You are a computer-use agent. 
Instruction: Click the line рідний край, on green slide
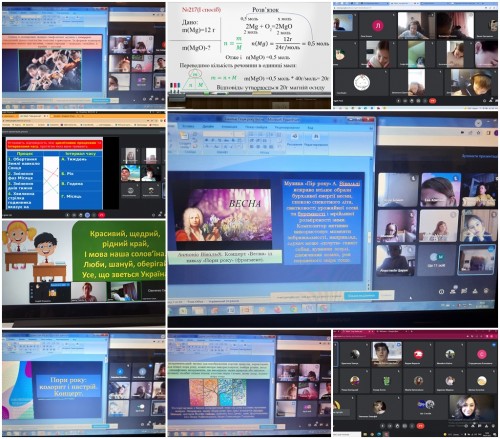[125, 244]
